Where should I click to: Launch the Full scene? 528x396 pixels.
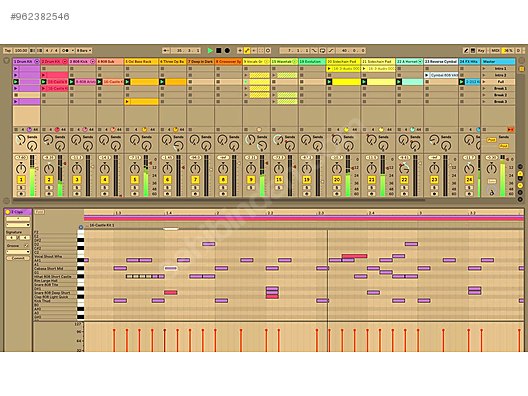[484, 82]
